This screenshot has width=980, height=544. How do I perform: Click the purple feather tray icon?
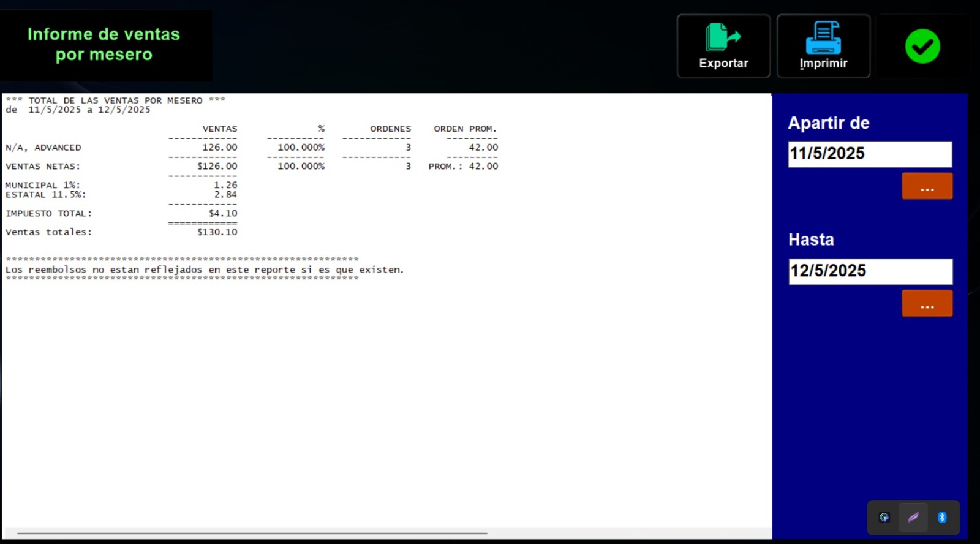(x=913, y=518)
